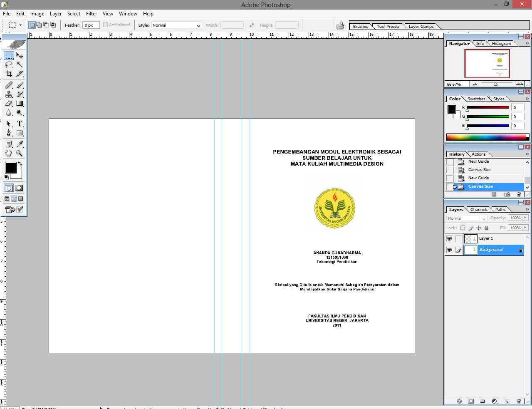Open the Filter menu
This screenshot has height=409, width=532.
pyautogui.click(x=91, y=13)
